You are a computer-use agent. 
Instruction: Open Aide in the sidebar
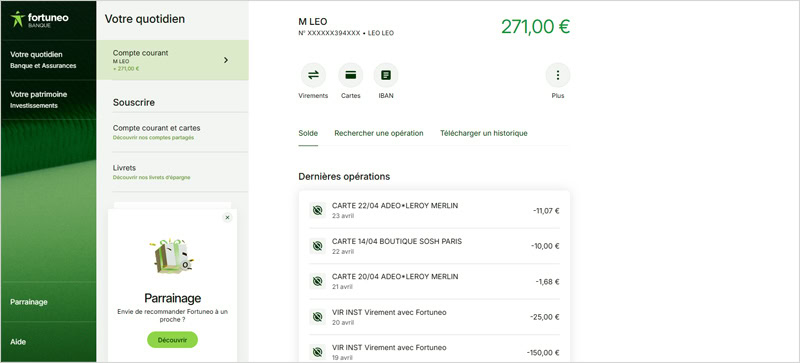tap(48, 342)
